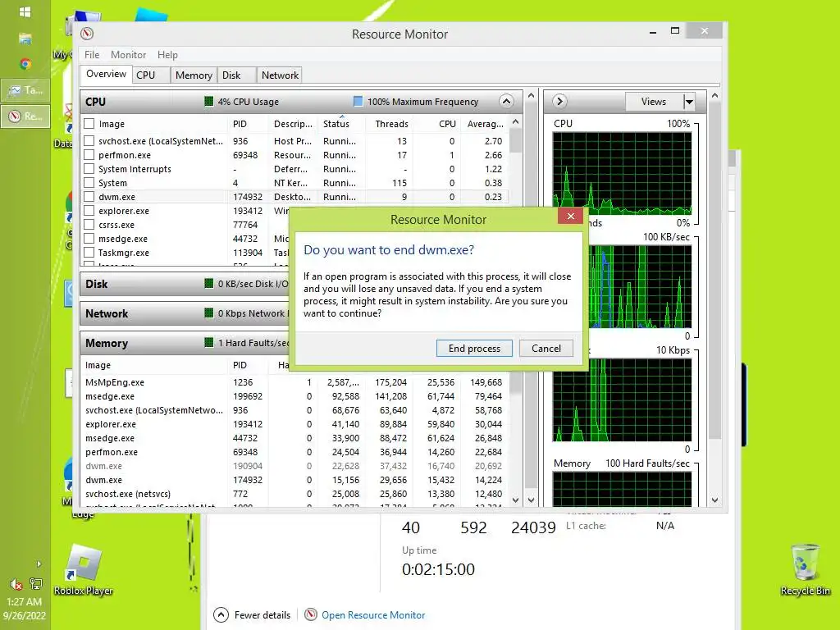The image size is (840, 630).
Task: Open the Monitor menu
Action: [x=128, y=55]
